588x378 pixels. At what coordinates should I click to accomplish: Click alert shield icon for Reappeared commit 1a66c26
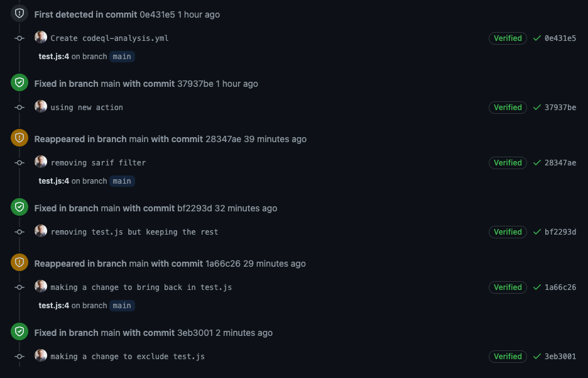coord(19,262)
